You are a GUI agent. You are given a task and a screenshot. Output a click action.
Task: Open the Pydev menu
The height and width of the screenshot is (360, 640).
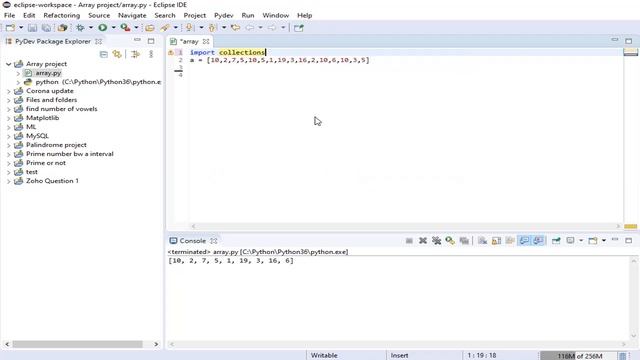point(224,15)
